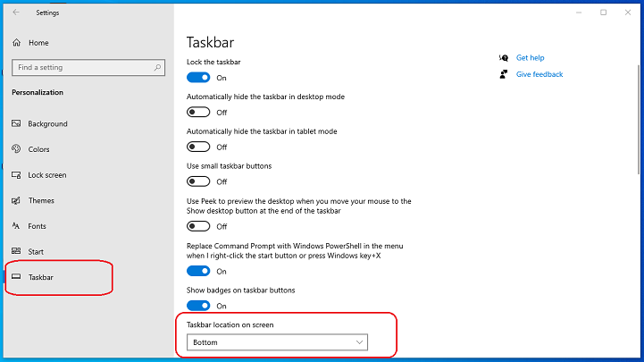Viewport: 644px width, 362px height.
Task: Open Taskbar location on screen dropdown
Action: 277,341
